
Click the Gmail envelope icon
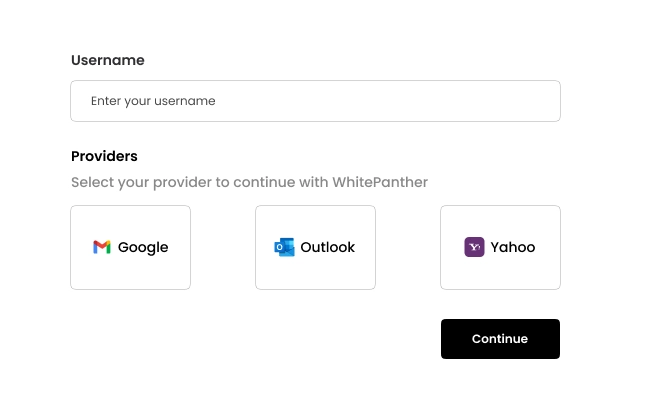click(x=102, y=247)
